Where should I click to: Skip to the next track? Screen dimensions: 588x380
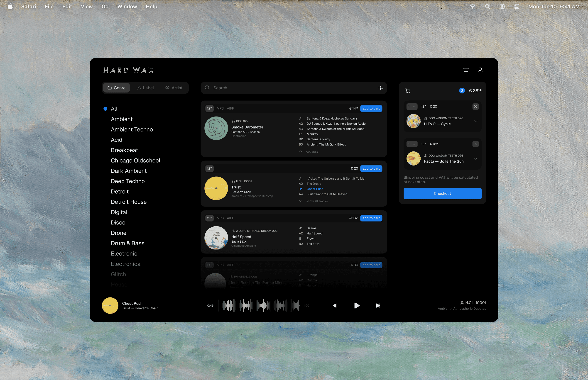click(x=378, y=305)
